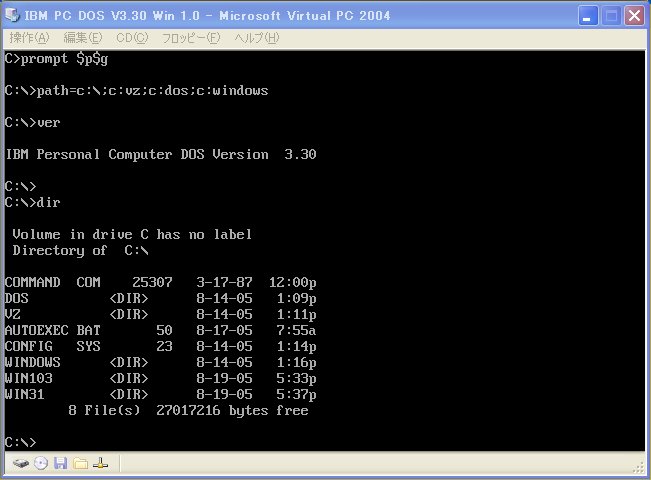Click the 'dir' command line
Viewport: 651px width, 480px height.
click(32, 203)
